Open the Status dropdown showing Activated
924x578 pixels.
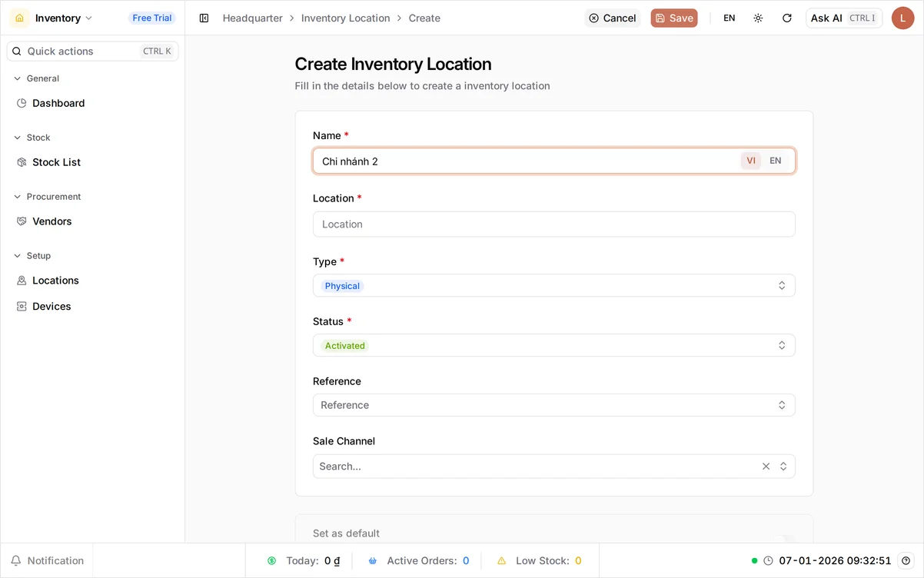[553, 345]
